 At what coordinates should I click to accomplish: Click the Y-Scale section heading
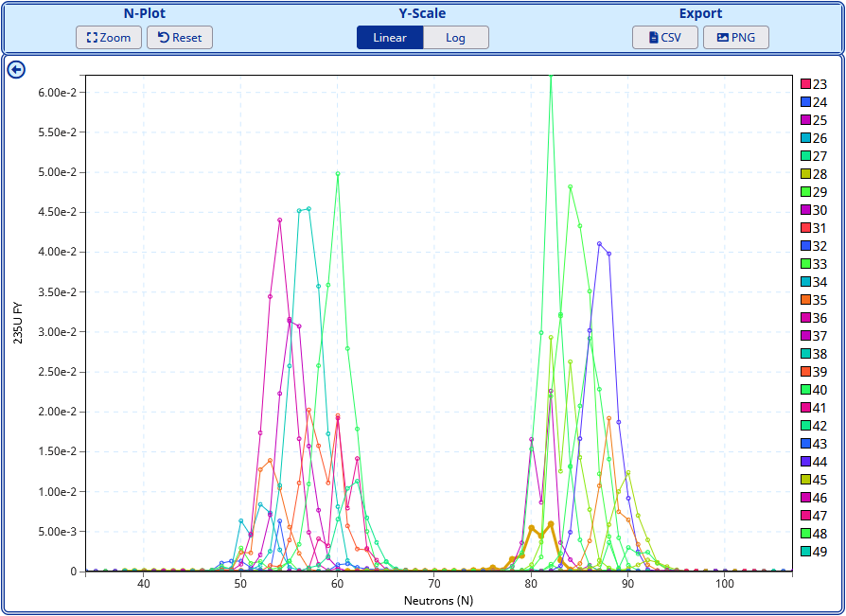(x=422, y=13)
